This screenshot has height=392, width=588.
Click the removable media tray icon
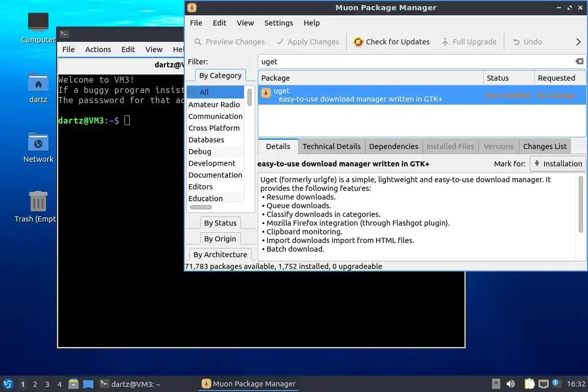pyautogui.click(x=496, y=384)
